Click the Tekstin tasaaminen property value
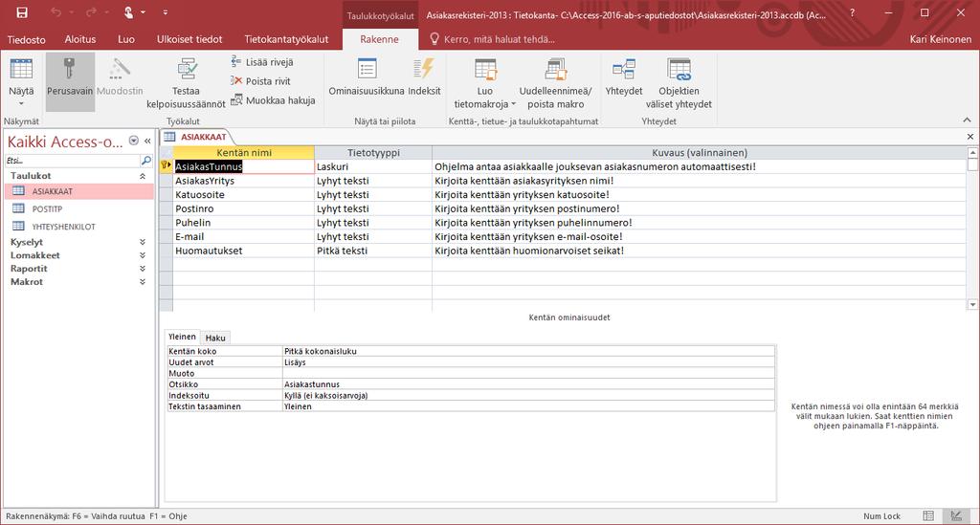The height and width of the screenshot is (525, 980). click(528, 406)
